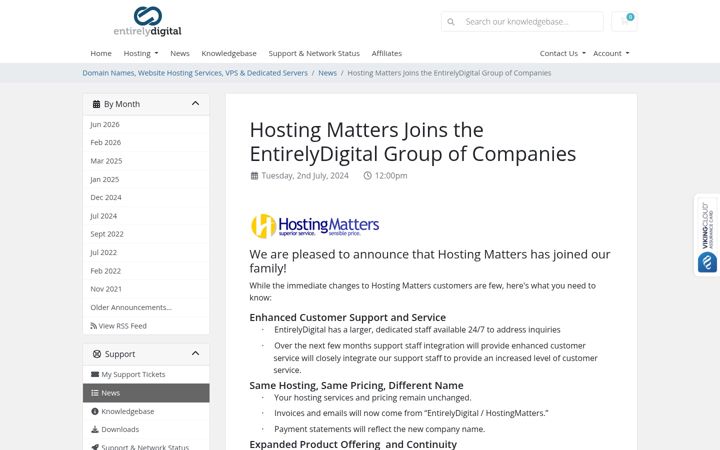The height and width of the screenshot is (450, 720).
Task: Open Downloads in Support sidebar
Action: (146, 429)
